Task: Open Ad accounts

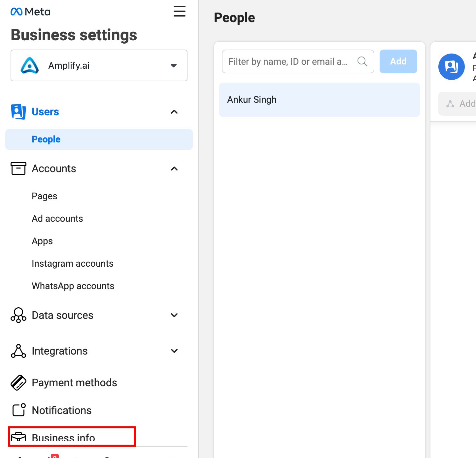Action: point(57,219)
